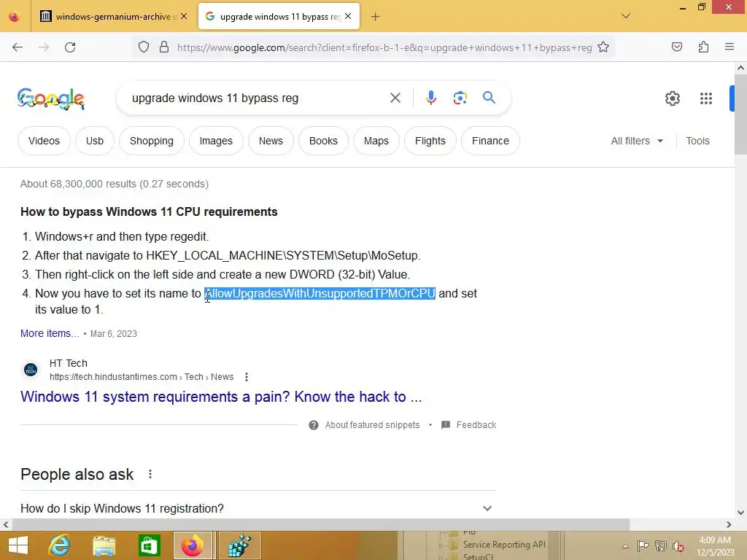Expand How do I skip Windows 11 registration
The height and width of the screenshot is (560, 747).
coord(258,508)
